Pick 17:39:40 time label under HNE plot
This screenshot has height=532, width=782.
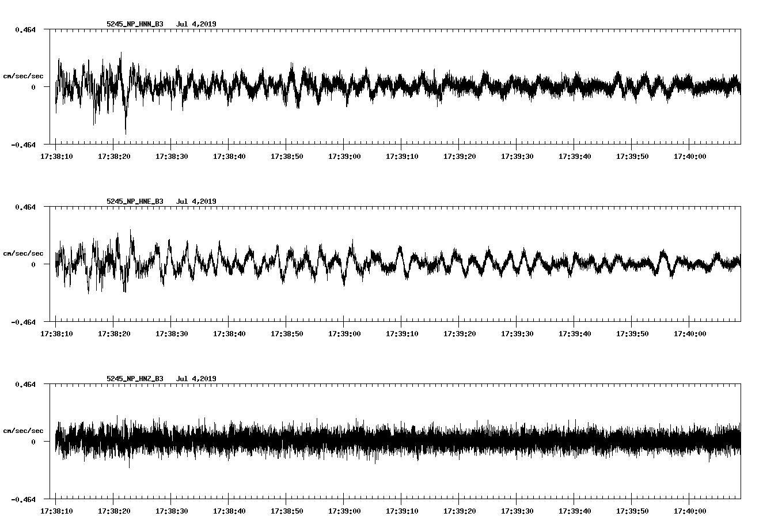(x=575, y=333)
